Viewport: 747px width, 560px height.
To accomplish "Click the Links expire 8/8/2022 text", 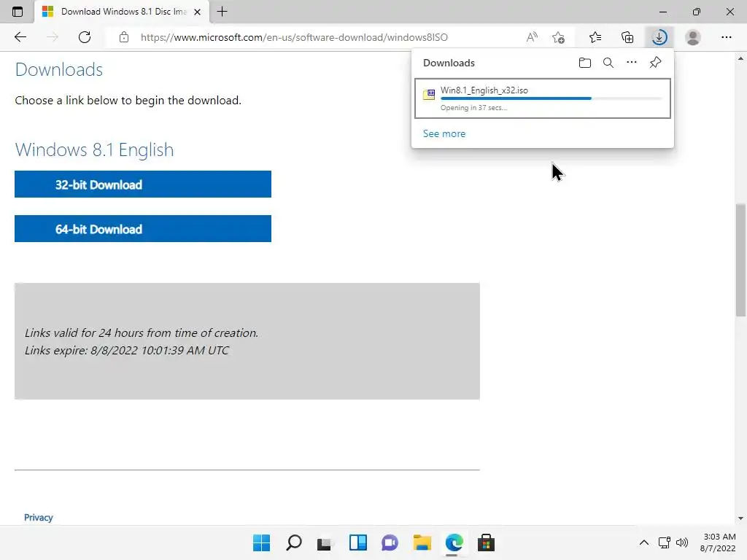I will pos(127,351).
